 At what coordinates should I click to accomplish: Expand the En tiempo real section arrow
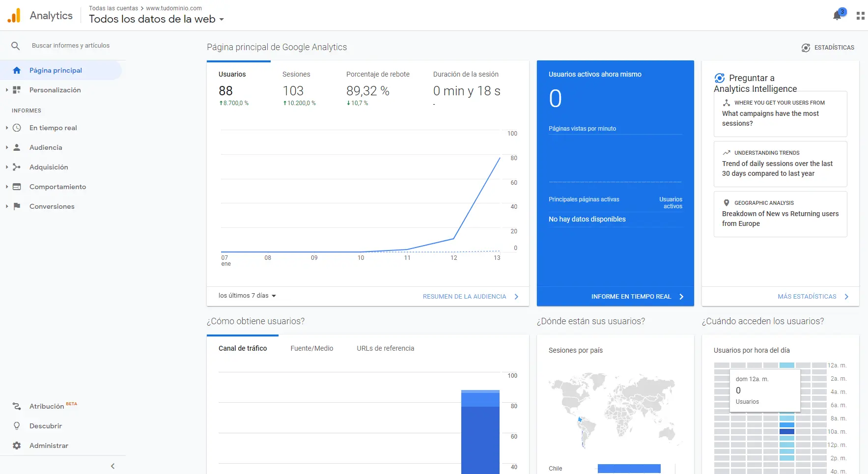(x=7, y=128)
